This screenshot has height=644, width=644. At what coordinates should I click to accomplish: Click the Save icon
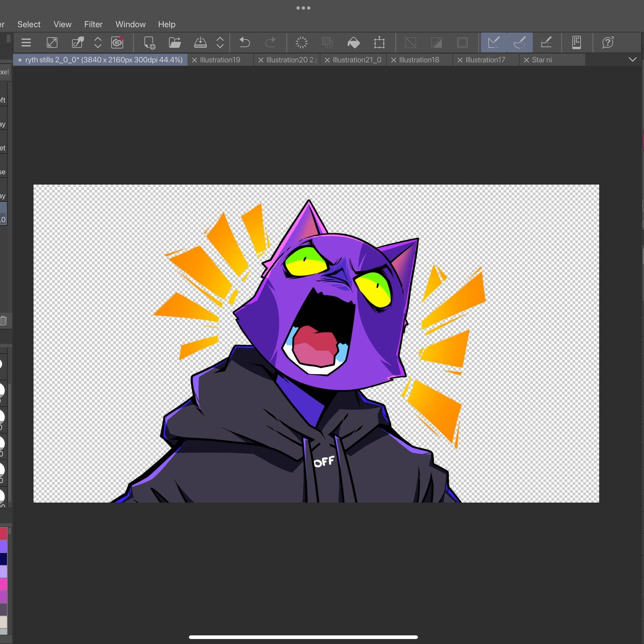tap(200, 43)
